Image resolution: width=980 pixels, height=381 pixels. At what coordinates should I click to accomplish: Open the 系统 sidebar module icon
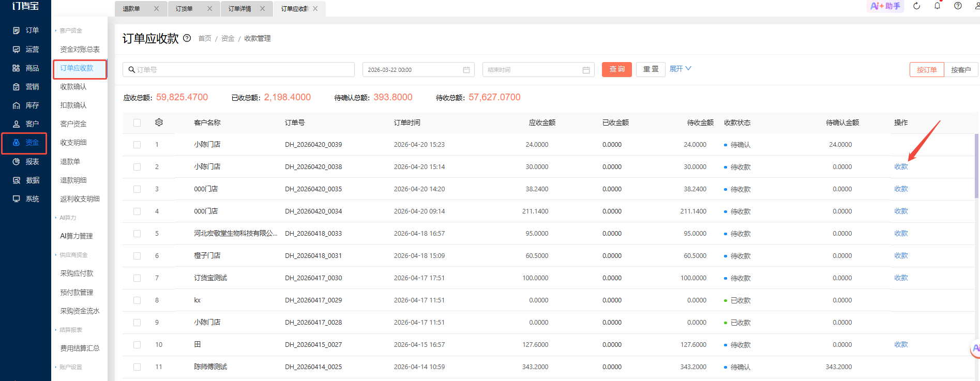pyautogui.click(x=16, y=199)
